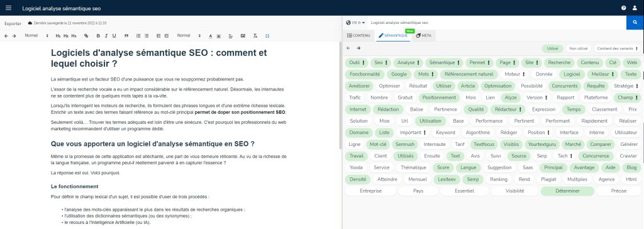Open the user account profile icon
The height and width of the screenshot is (229, 644).
[635, 8]
